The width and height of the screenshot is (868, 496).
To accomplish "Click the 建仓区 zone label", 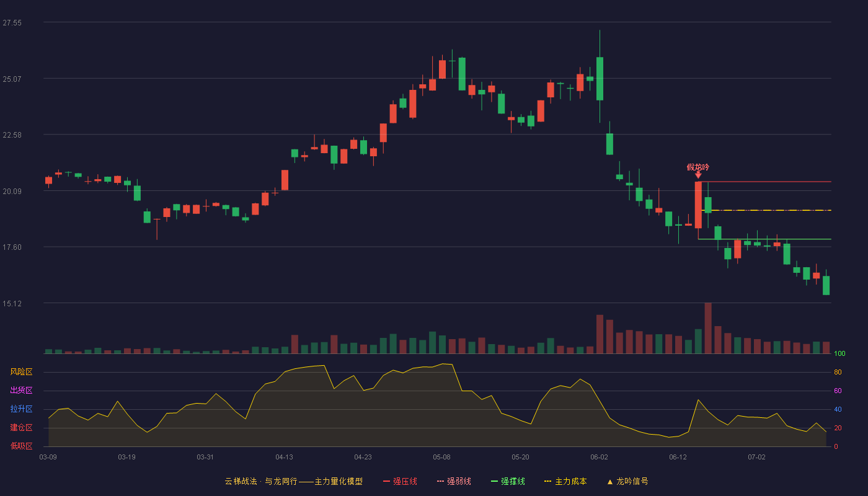I will 21,428.
